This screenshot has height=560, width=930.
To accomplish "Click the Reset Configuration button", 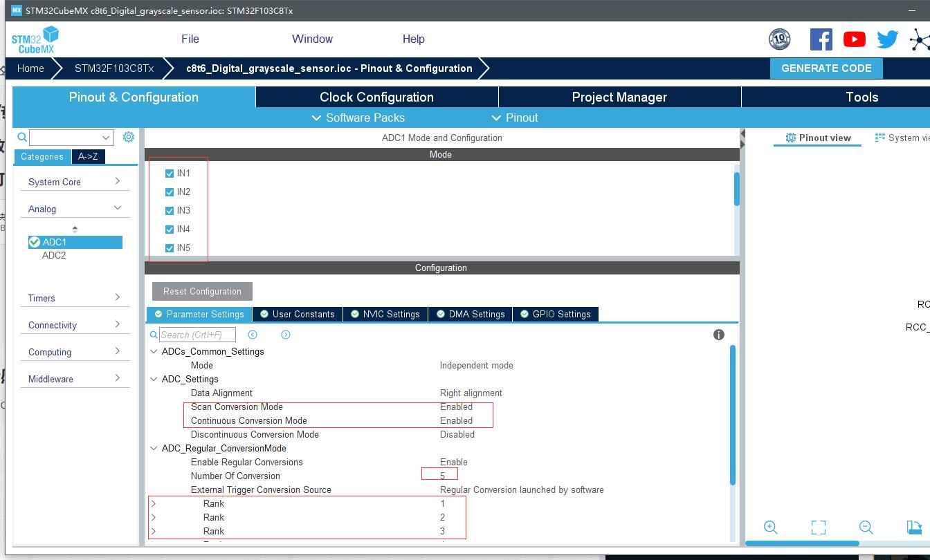I will coord(202,291).
